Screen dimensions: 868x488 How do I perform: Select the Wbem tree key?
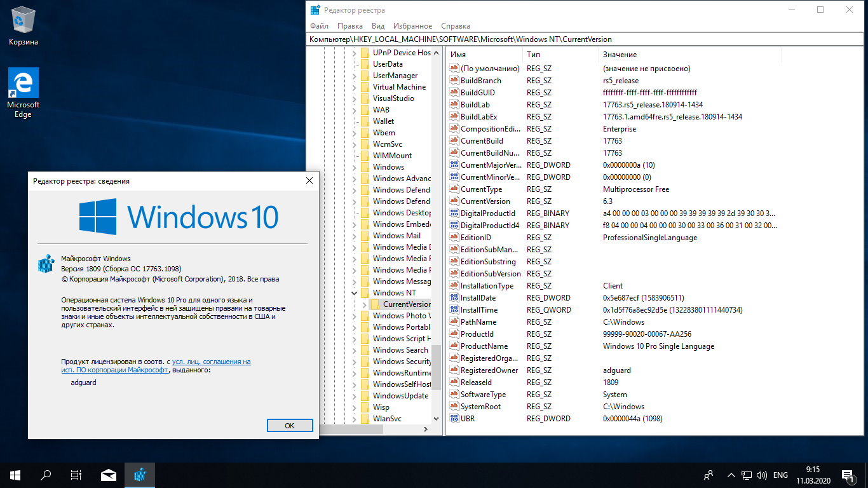tap(384, 133)
